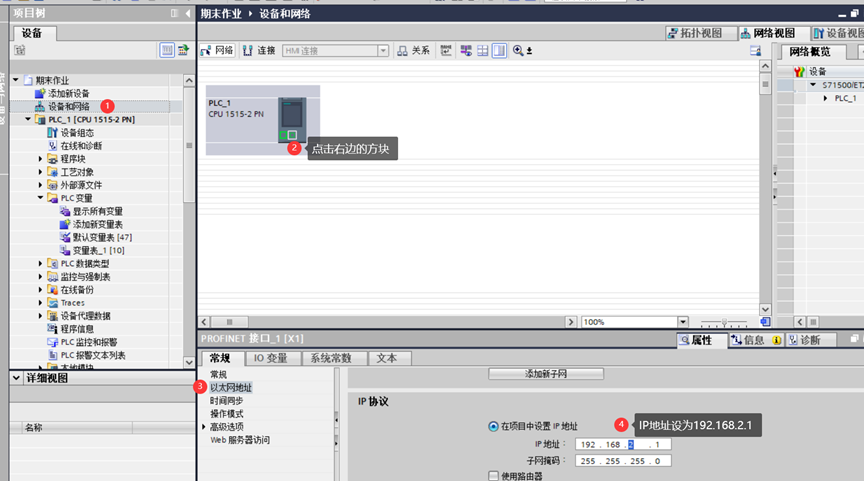Click the 关系 (Relations) toolbar button
This screenshot has height=481, width=864.
(x=413, y=51)
